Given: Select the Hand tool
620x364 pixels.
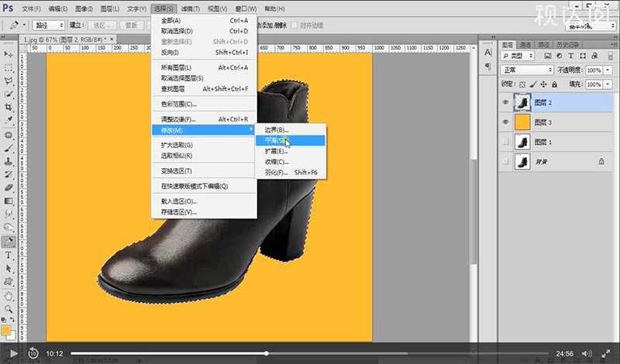Looking at the screenshot, I should [x=9, y=296].
